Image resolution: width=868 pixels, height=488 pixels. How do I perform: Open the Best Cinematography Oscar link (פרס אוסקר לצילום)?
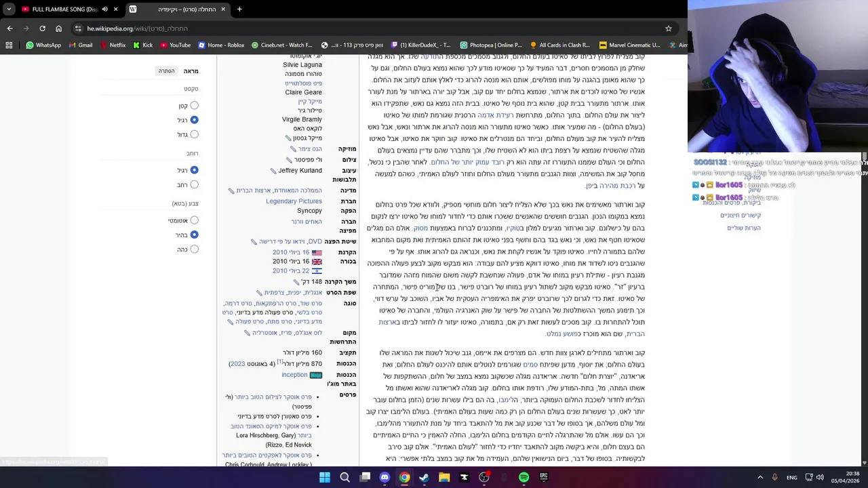click(x=273, y=397)
